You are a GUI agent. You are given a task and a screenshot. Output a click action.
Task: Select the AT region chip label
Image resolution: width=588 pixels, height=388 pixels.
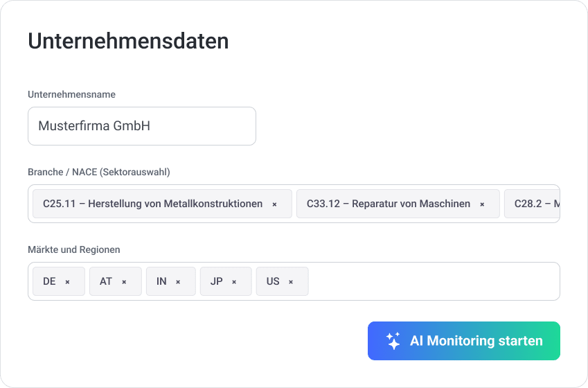click(x=106, y=281)
